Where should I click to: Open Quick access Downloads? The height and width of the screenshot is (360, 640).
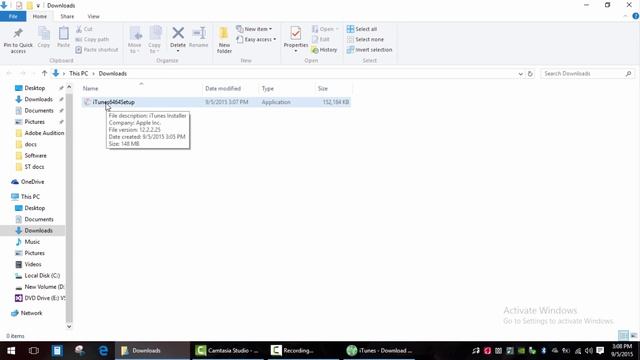pyautogui.click(x=38, y=99)
